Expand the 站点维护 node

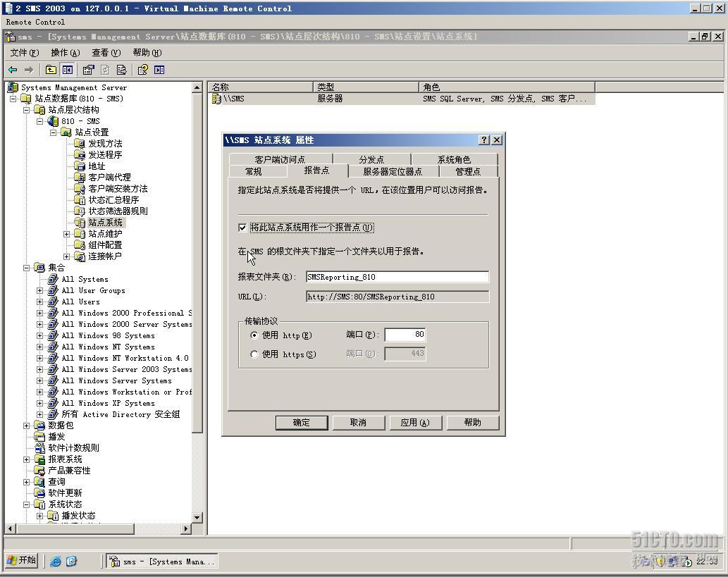tap(66, 234)
